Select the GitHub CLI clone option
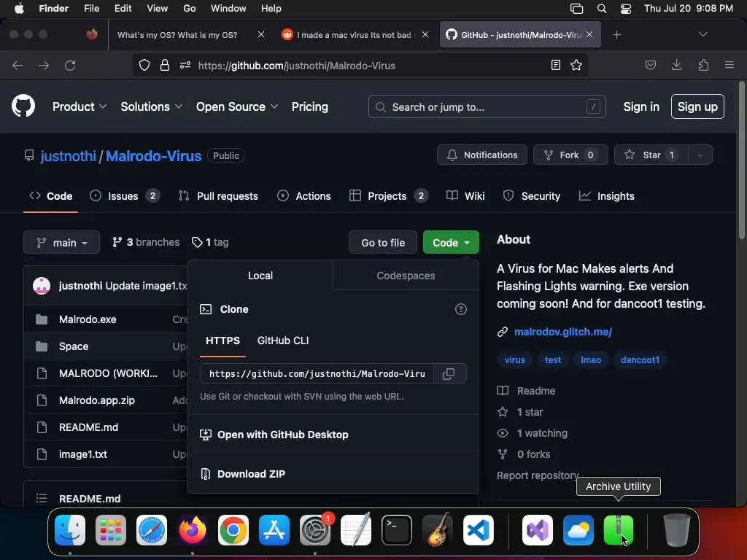Image resolution: width=747 pixels, height=560 pixels. pyautogui.click(x=283, y=341)
